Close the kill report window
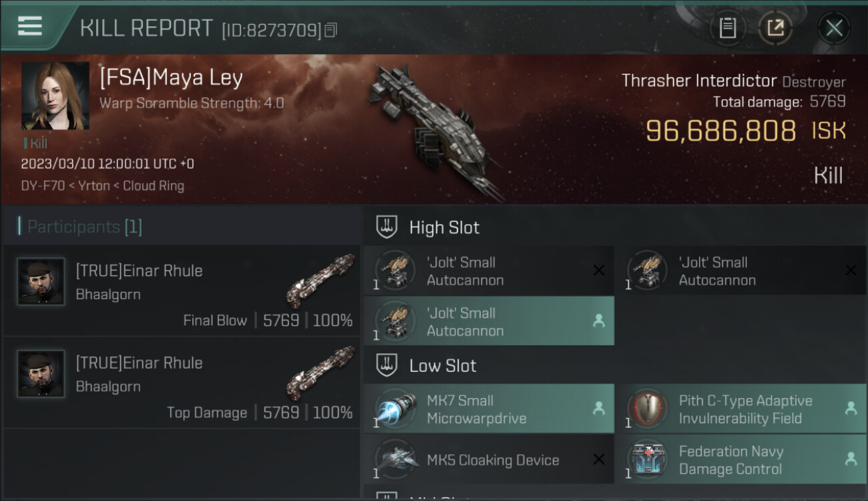The height and width of the screenshot is (501, 868). [834, 28]
